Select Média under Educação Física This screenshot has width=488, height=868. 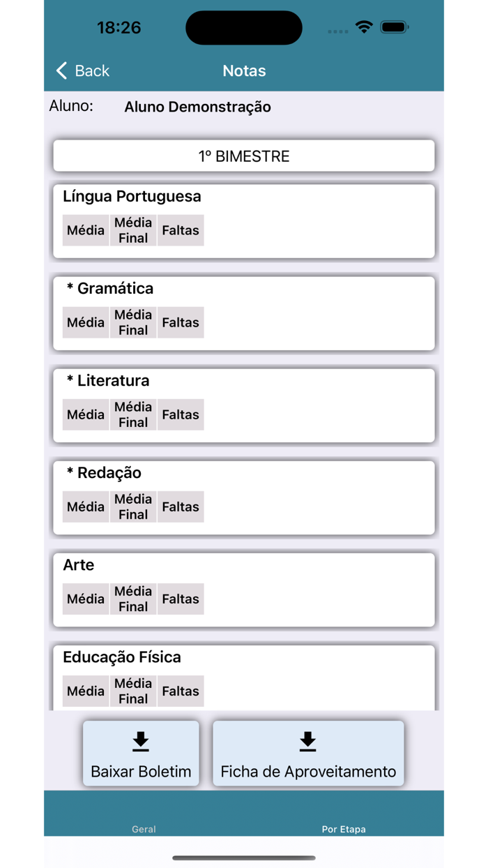point(86,691)
